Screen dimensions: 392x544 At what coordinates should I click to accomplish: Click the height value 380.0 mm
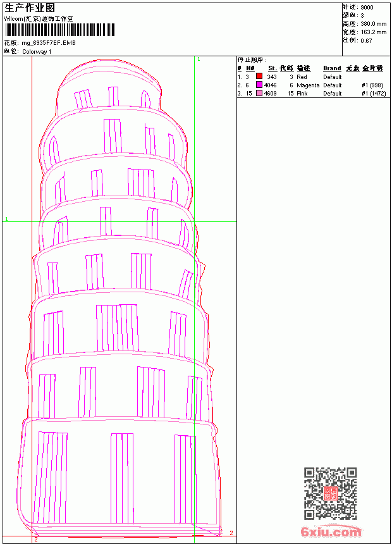(x=373, y=24)
